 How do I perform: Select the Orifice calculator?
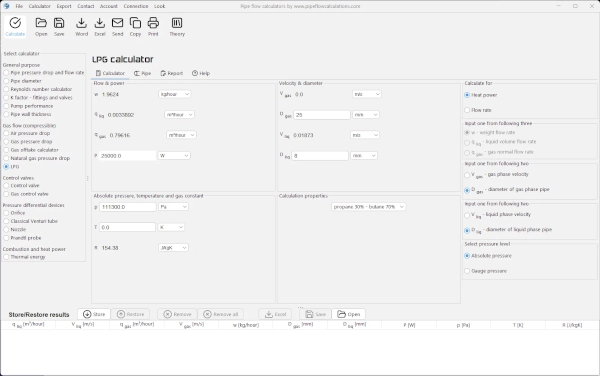point(14,213)
